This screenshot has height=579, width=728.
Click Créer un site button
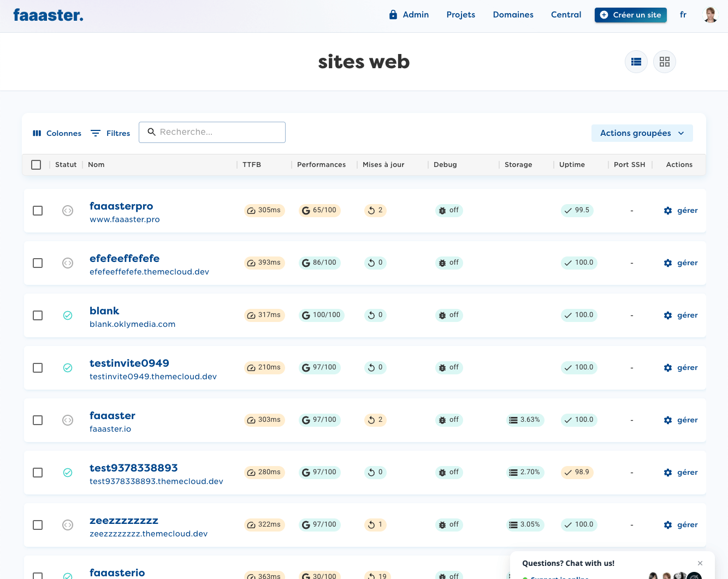click(x=631, y=15)
